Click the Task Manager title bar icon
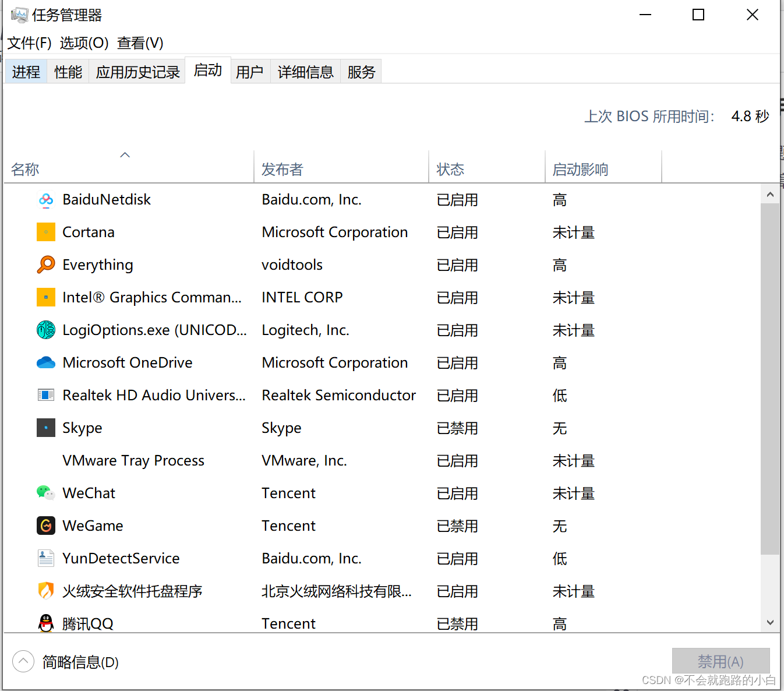This screenshot has width=784, height=691. click(19, 15)
